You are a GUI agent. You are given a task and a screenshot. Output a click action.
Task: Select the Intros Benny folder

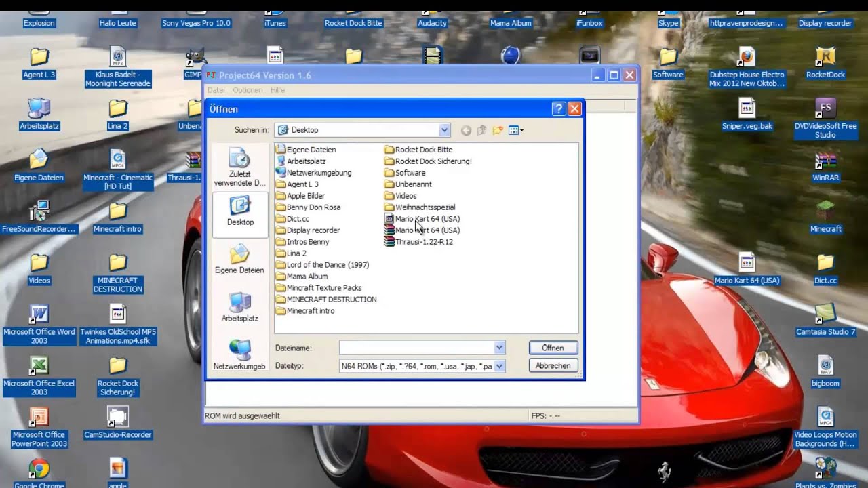click(302, 242)
